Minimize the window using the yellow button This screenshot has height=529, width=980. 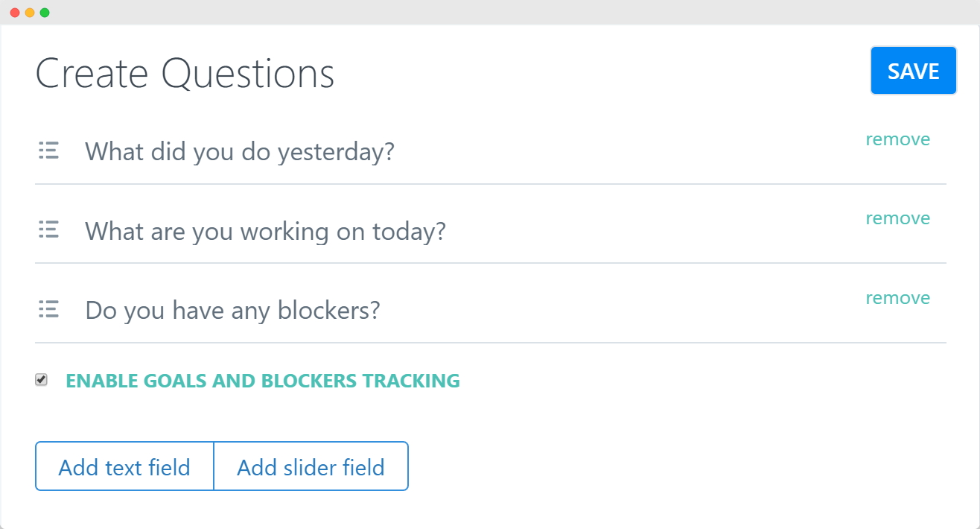[30, 13]
